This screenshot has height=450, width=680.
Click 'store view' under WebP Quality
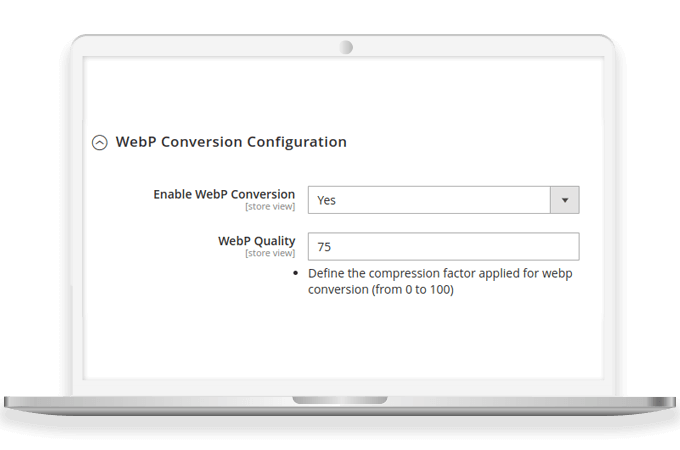tap(270, 254)
